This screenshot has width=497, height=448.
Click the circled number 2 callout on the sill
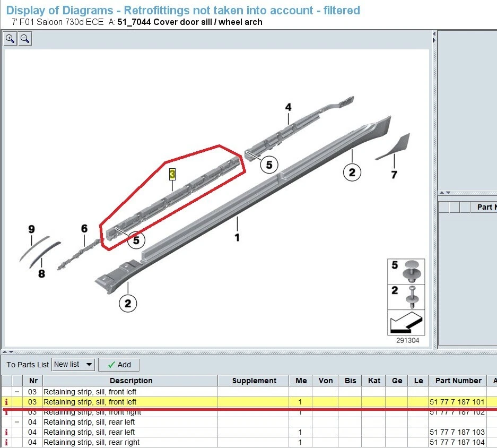coord(352,172)
